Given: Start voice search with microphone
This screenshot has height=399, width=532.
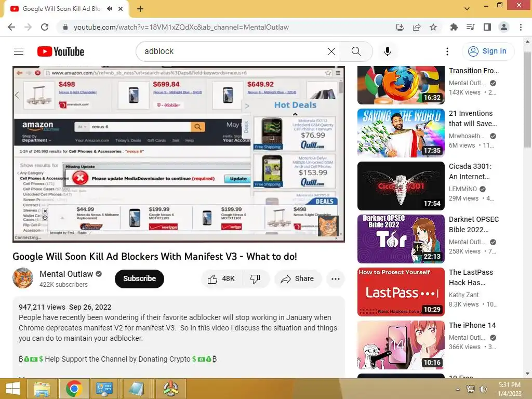Looking at the screenshot, I should point(388,51).
